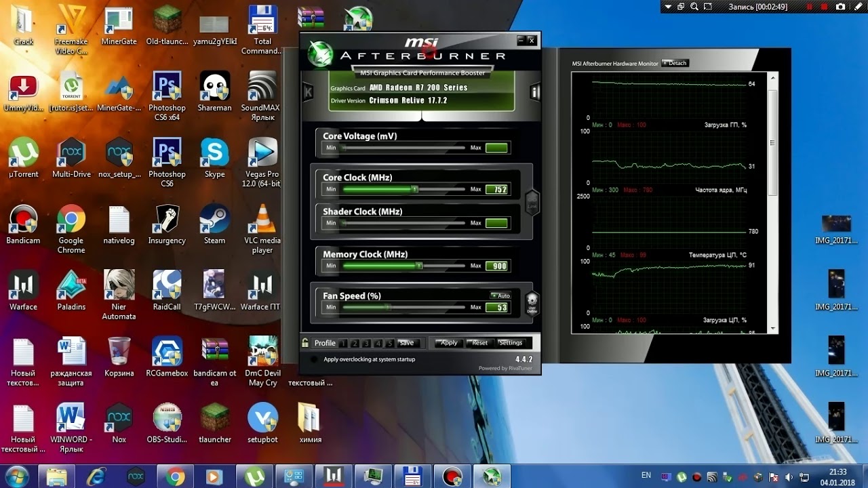Click the Bandicam window mode icon

[681, 7]
